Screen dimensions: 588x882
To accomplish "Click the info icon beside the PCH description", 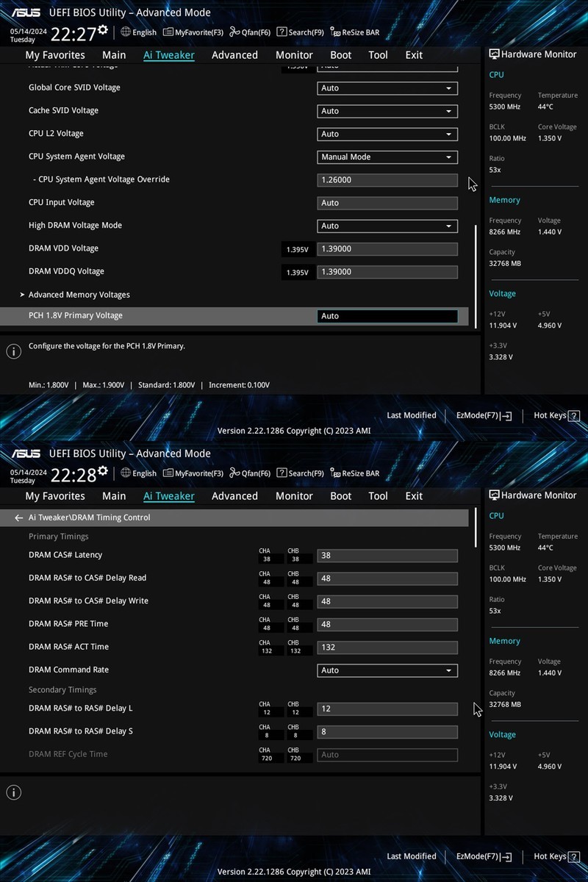I will pos(13,351).
